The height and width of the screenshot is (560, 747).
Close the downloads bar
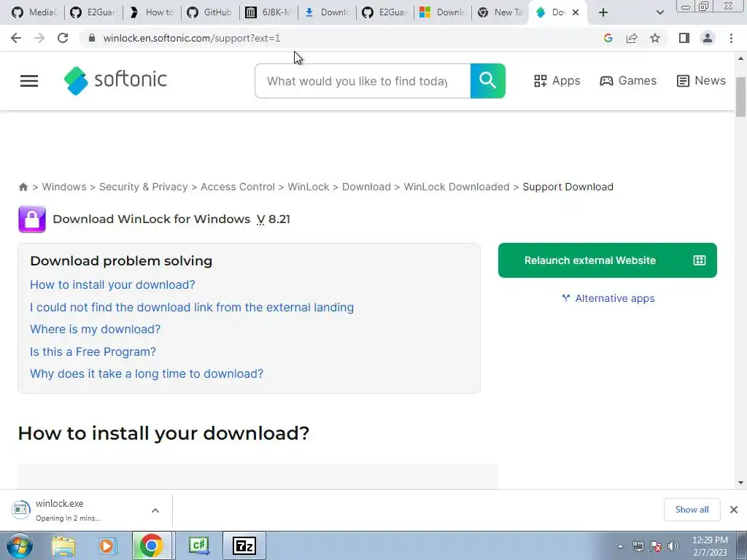point(734,510)
